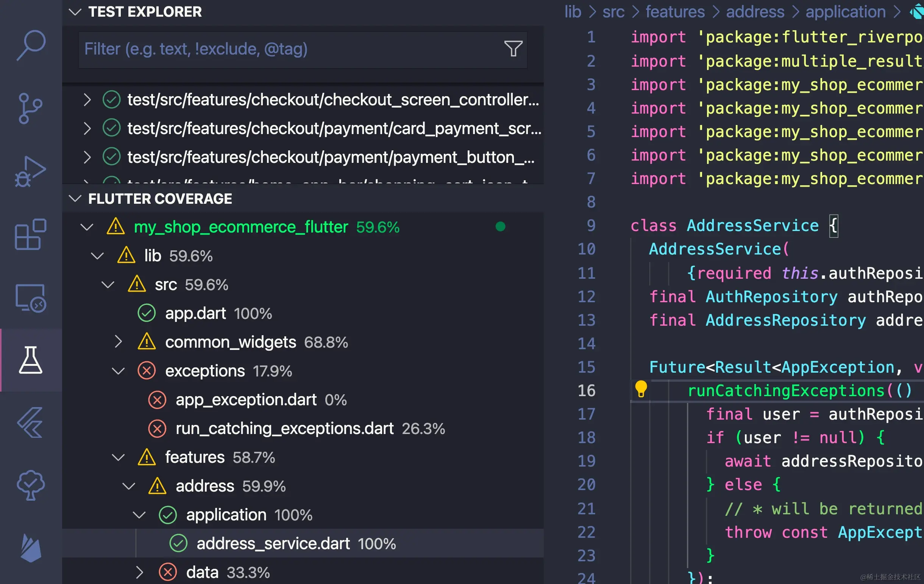Viewport: 924px width, 584px height.
Task: Open the Firebase sidebar icon
Action: tap(31, 548)
